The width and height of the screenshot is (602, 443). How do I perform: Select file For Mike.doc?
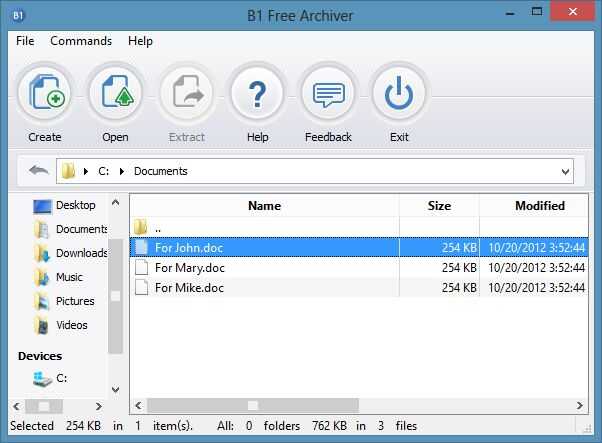[359, 288]
